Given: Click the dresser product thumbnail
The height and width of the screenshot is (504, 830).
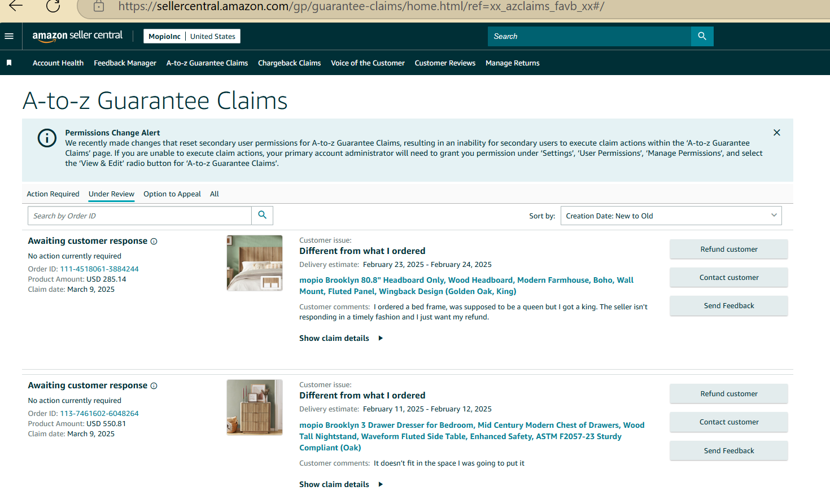Looking at the screenshot, I should (255, 407).
